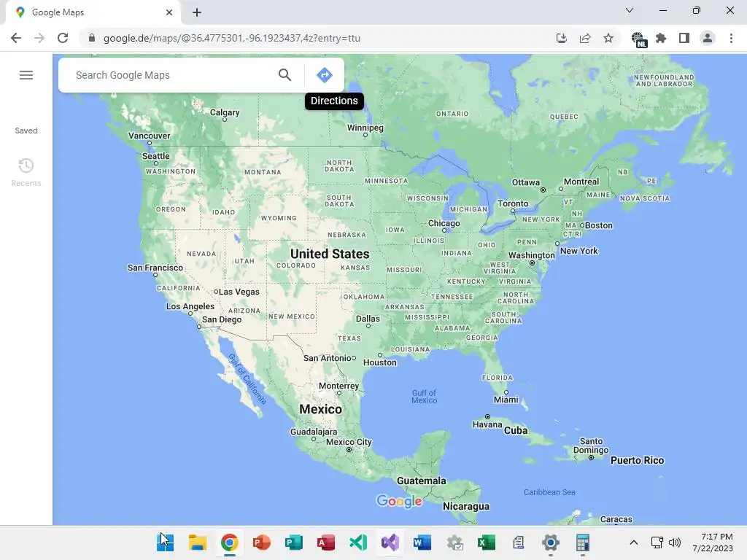Open Visual Studio from taskbar
The image size is (747, 560).
(390, 542)
